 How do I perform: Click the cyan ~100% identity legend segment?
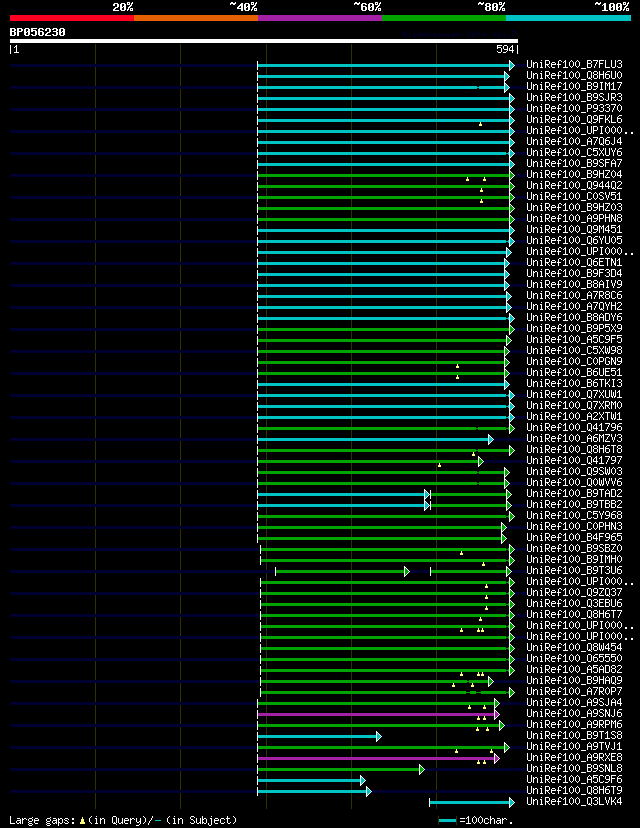[568, 18]
